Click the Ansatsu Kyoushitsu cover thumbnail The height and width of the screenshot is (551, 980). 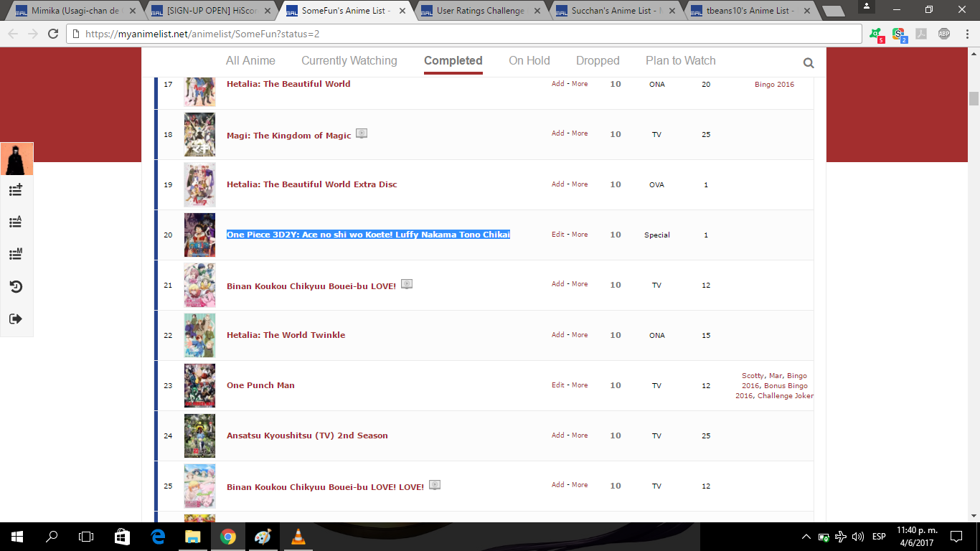tap(199, 435)
